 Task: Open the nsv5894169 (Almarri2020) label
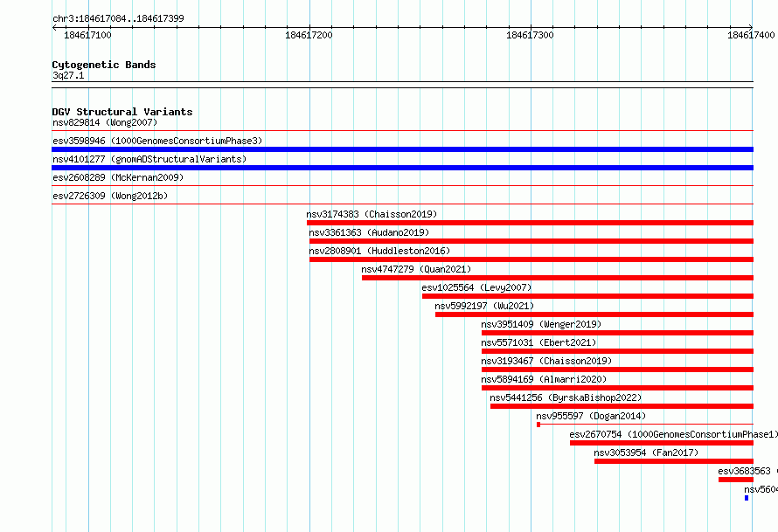544,379
